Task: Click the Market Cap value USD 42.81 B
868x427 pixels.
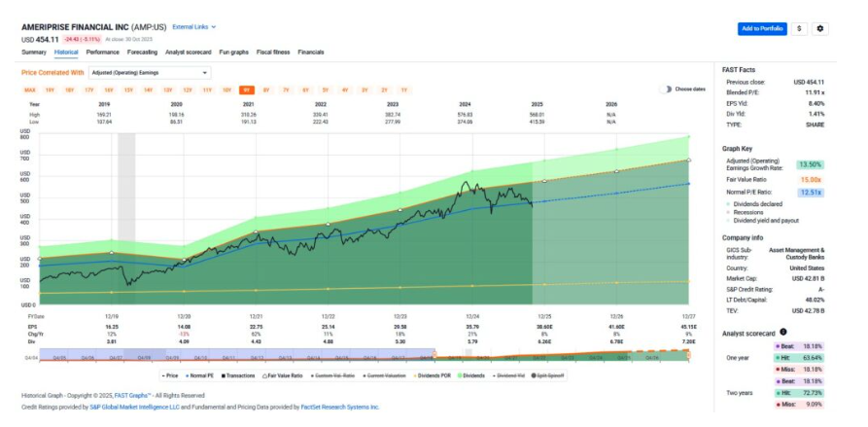Action: click(808, 278)
